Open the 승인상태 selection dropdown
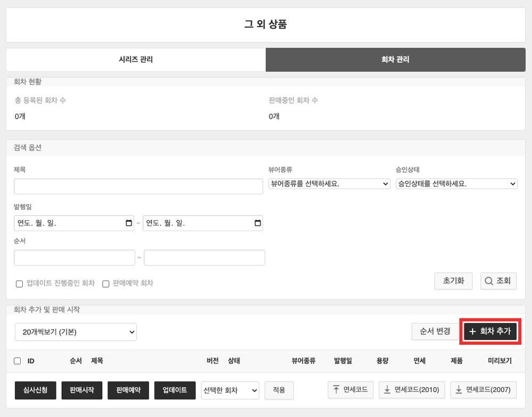 [x=456, y=184]
